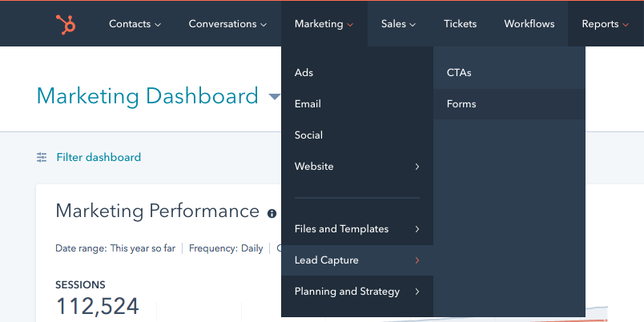Select Ads from the Marketing menu
Screen dimensions: 644x322
(x=304, y=72)
